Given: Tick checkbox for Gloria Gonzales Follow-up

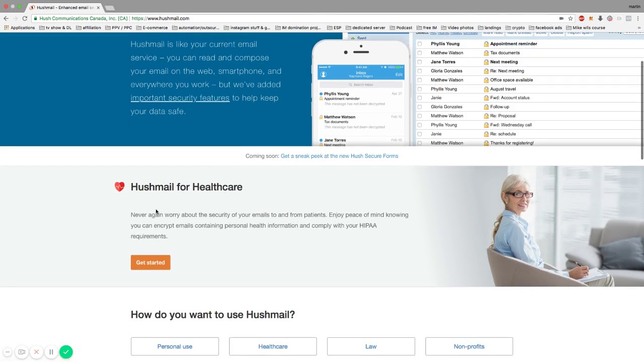Looking at the screenshot, I should click(x=420, y=107).
